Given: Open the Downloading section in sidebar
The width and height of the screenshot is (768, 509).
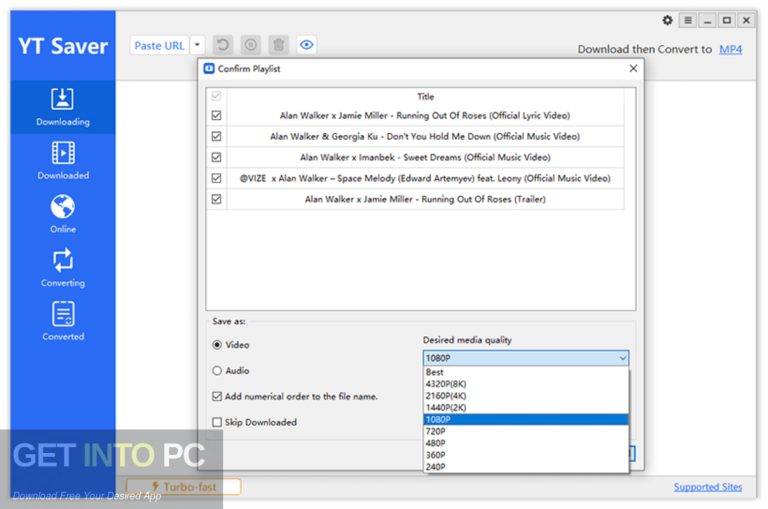Looking at the screenshot, I should (63, 107).
